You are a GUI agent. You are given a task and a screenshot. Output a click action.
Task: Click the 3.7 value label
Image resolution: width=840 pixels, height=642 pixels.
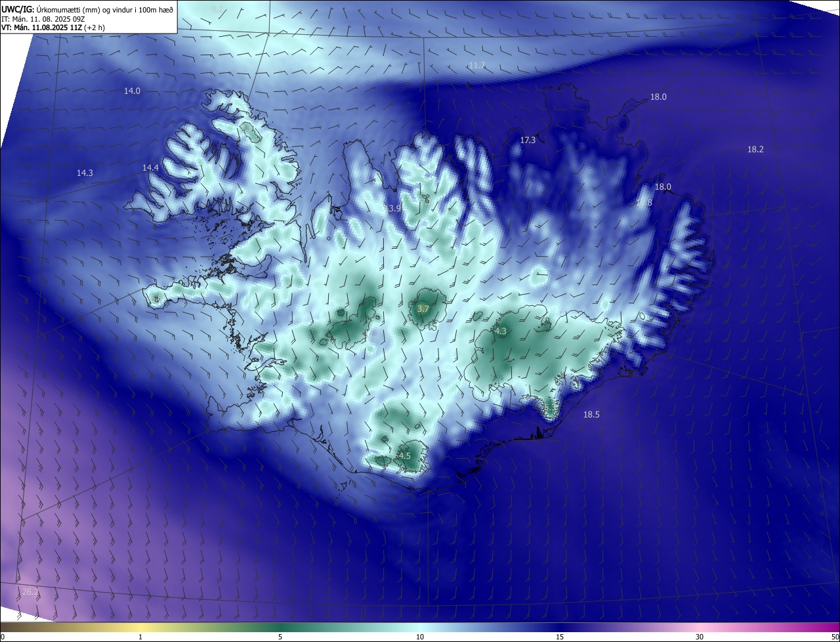pos(423,309)
